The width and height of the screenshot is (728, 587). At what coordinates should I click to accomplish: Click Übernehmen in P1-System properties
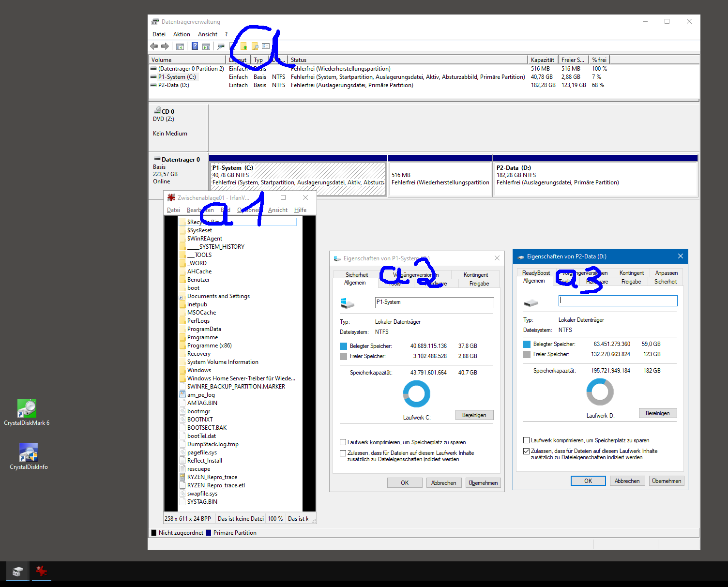click(483, 483)
